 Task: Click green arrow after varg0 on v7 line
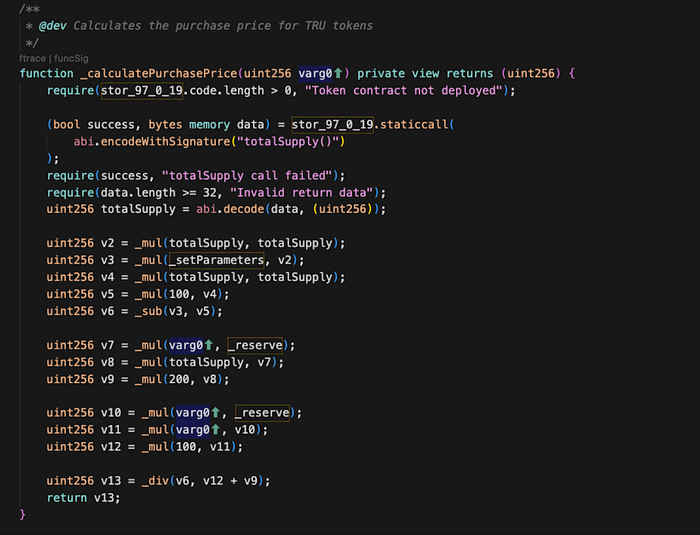(x=215, y=345)
